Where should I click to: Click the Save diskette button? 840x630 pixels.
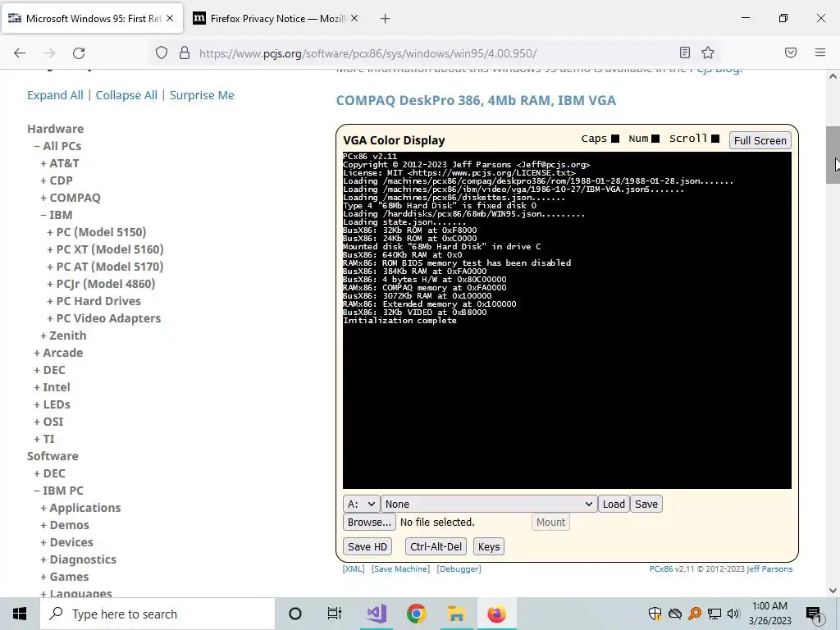tap(646, 504)
